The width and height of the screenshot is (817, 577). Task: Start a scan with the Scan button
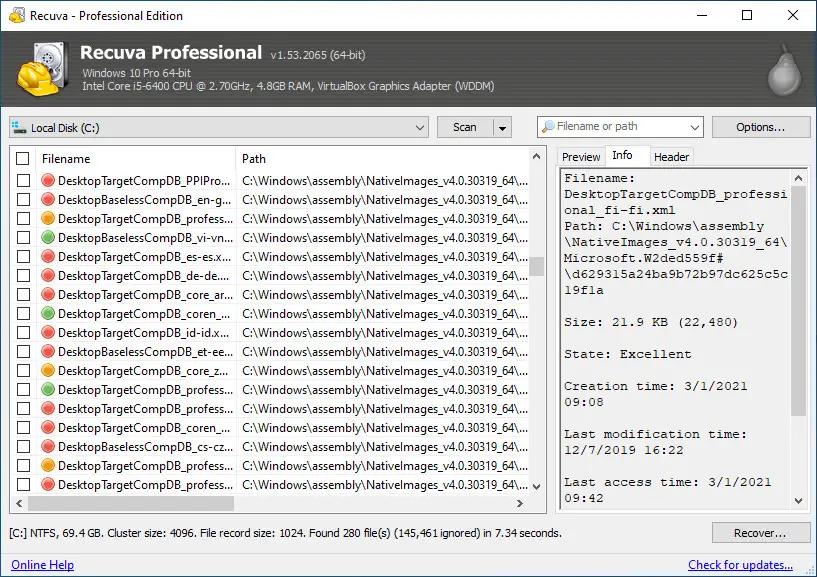coord(465,127)
